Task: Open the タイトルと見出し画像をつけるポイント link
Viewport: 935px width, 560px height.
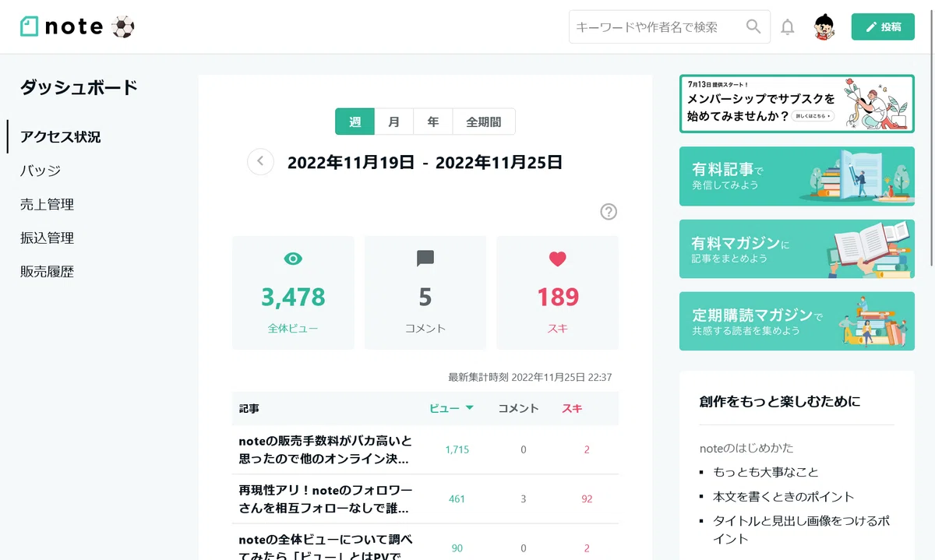Action: pos(802,530)
